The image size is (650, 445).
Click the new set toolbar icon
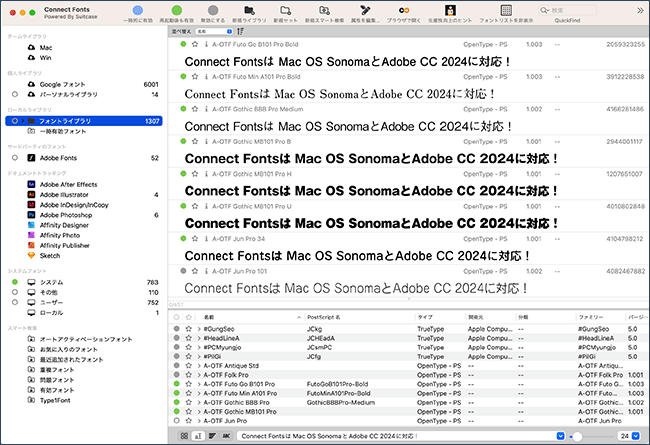coord(285,10)
